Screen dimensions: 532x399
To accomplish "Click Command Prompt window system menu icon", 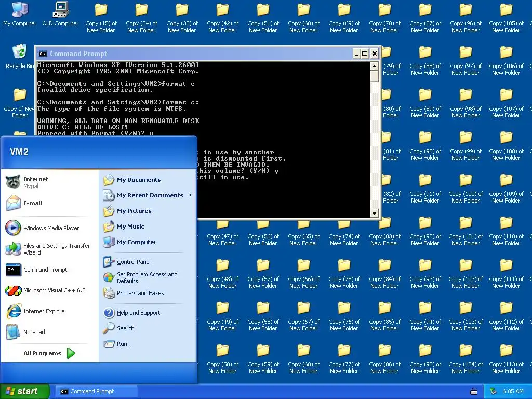I will click(x=43, y=54).
